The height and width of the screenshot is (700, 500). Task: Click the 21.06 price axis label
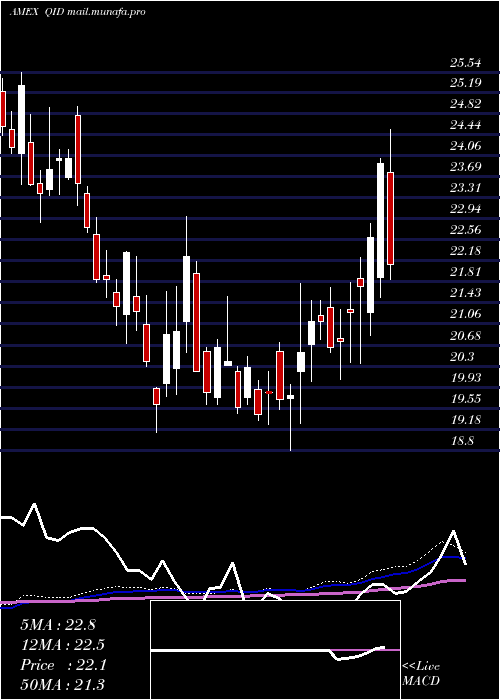[465, 314]
